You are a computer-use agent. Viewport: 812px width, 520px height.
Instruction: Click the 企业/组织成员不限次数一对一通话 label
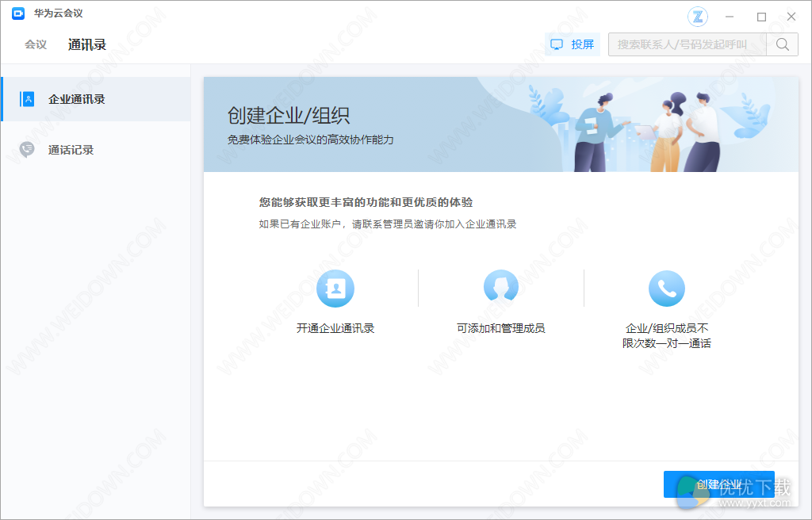(666, 335)
